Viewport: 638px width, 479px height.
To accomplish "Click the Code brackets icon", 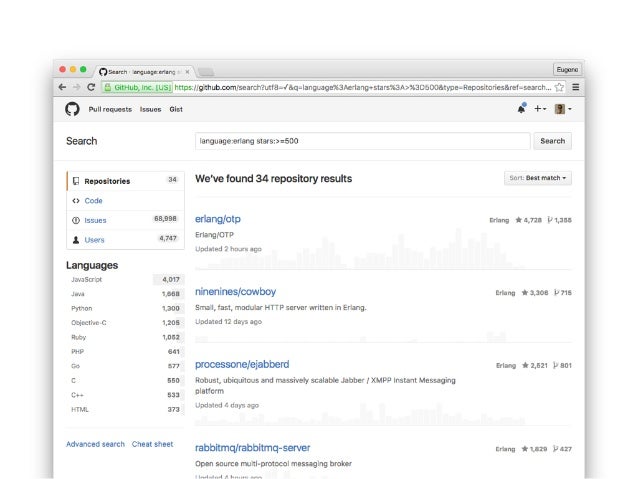I will point(76,201).
